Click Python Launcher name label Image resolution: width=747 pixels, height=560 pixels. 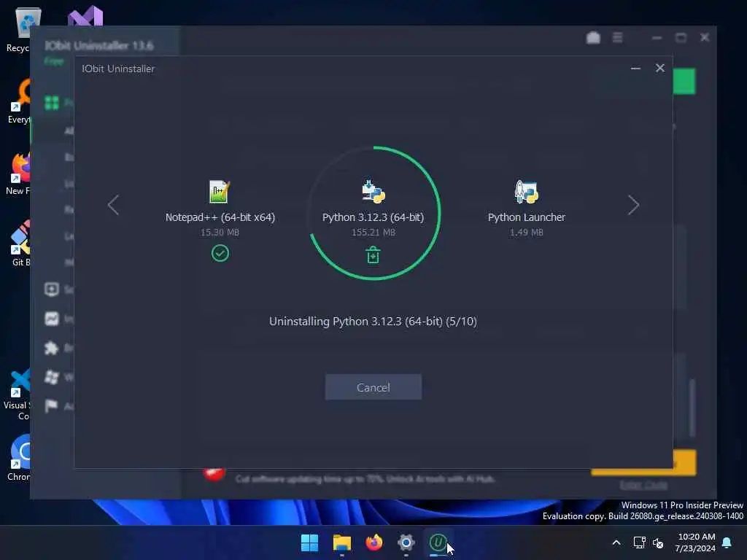pos(527,217)
